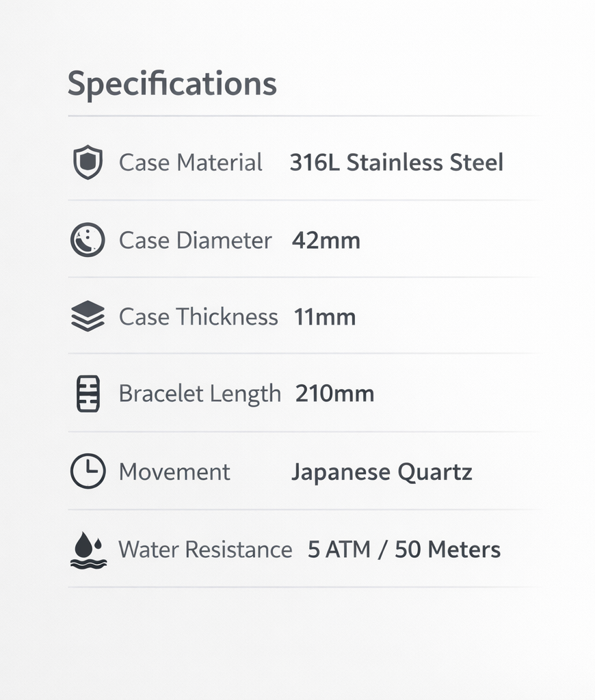The image size is (595, 700).
Task: Select the Case Thickness label
Action: coord(198,317)
